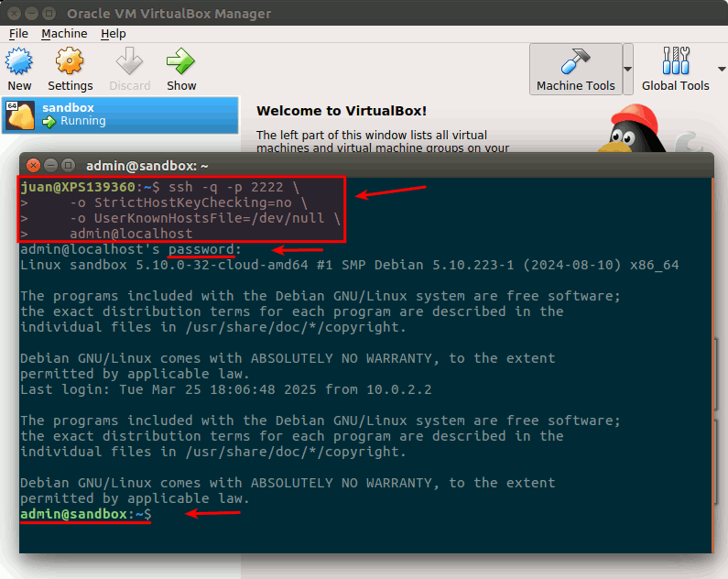Maximize the VirtualBox Manager window

coord(49,14)
